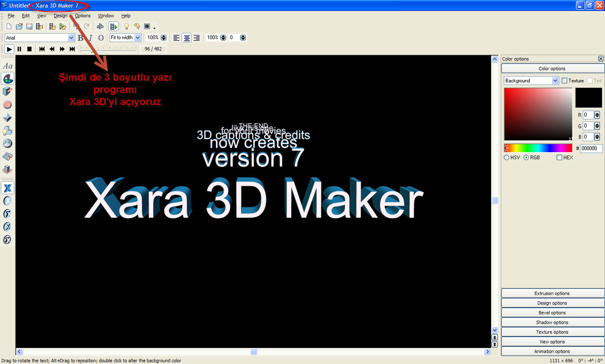Click the Redo arrow icon
605x364 pixels.
tap(86, 26)
